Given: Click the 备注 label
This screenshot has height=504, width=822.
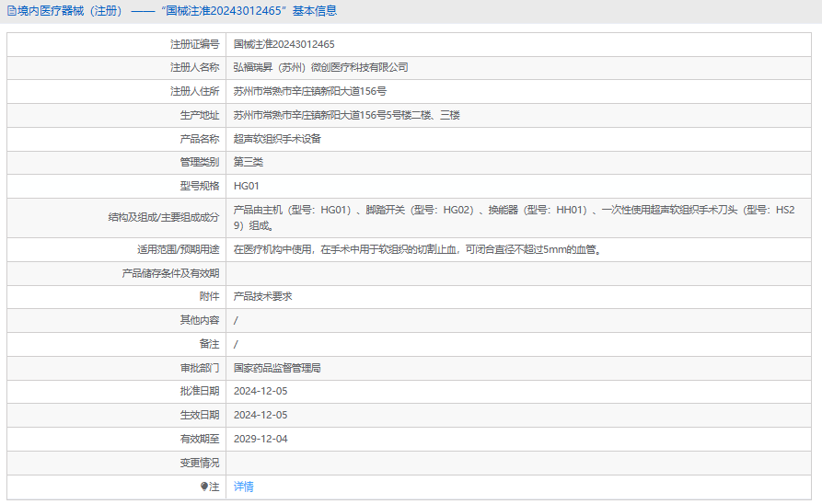Looking at the screenshot, I should [209, 344].
